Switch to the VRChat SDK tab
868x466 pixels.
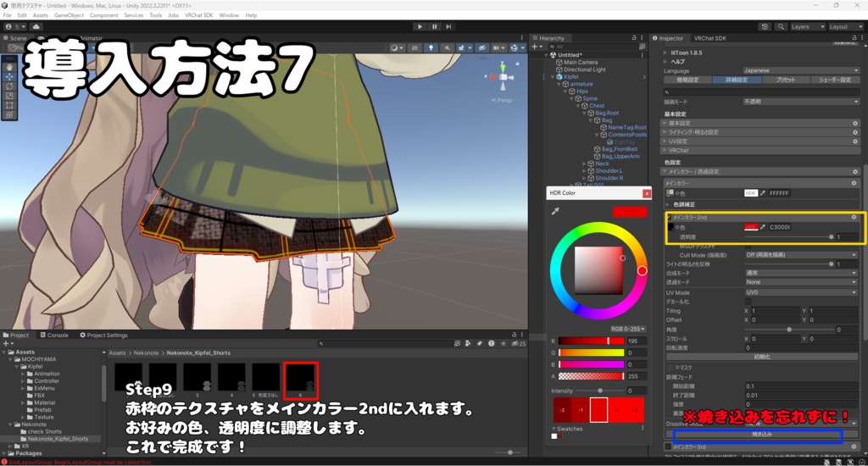[x=709, y=38]
